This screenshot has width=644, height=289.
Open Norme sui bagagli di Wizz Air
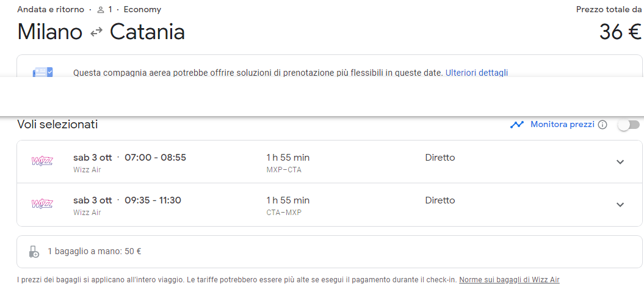tap(508, 280)
